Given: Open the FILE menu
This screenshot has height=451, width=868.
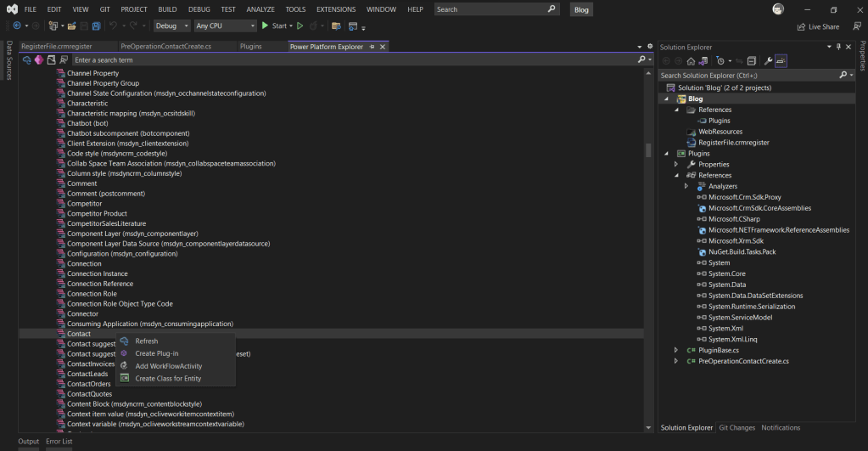Looking at the screenshot, I should (31, 9).
